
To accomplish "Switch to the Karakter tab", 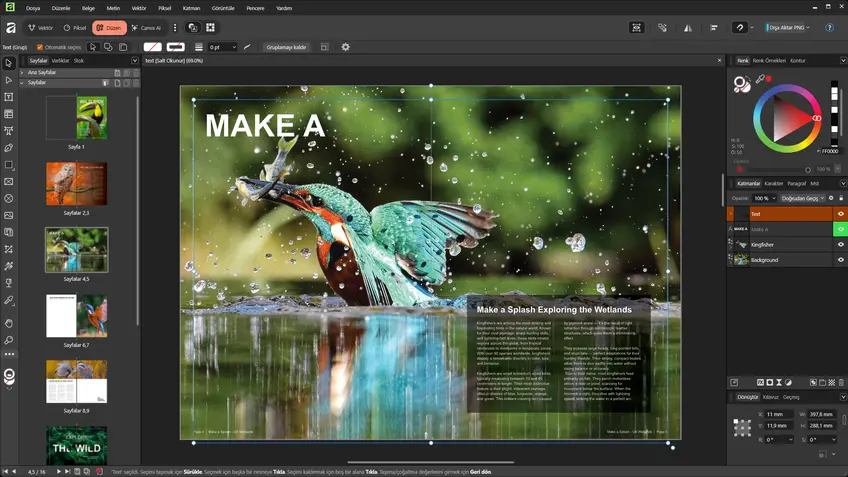I will point(774,184).
